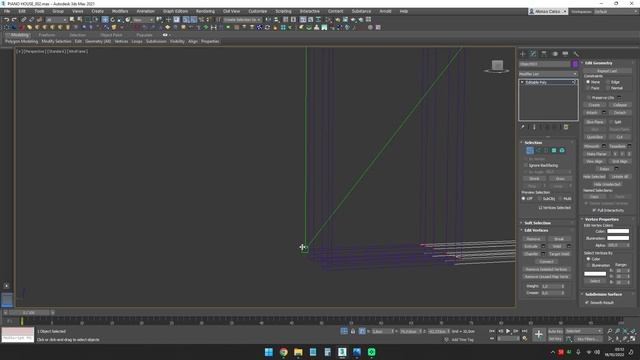Click the Zoom Extents navigation icon
Viewport: 640px width, 360px height.
625,331
